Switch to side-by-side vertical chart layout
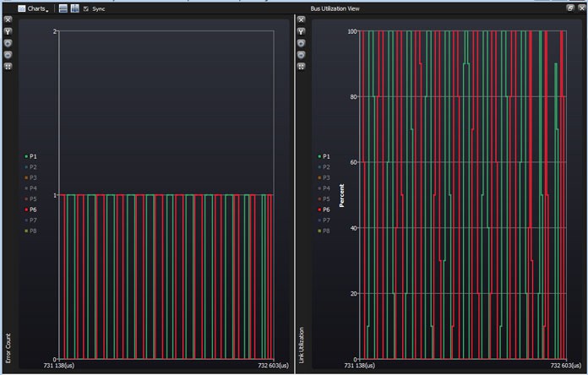This screenshot has width=588, height=375. 75,8
